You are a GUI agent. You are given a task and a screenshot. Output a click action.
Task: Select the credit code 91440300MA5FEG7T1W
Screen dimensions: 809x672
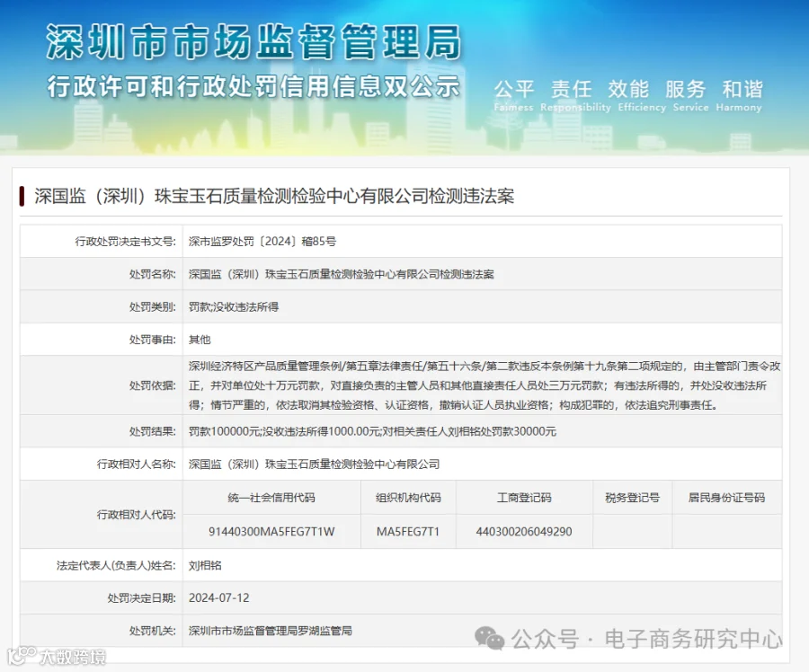pyautogui.click(x=271, y=532)
